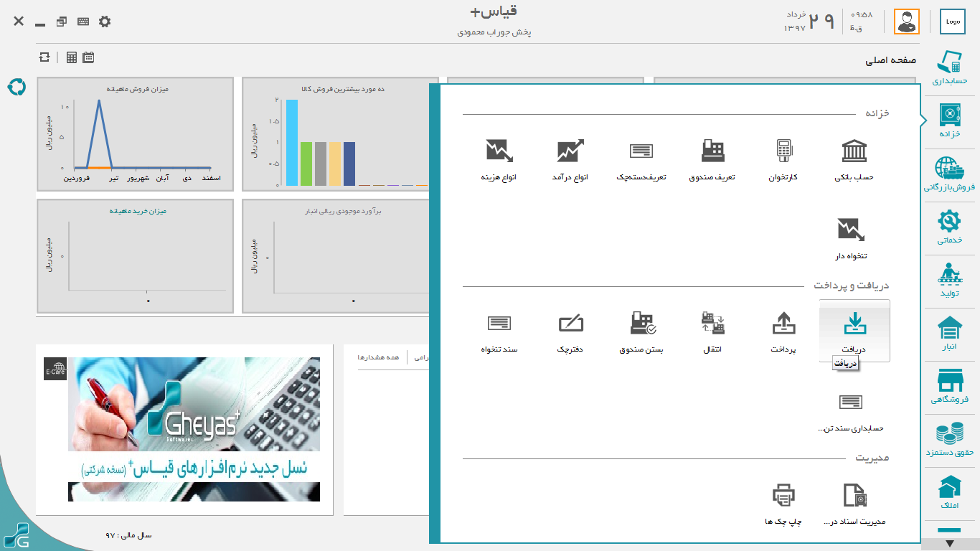Open تنخواه دار petty cash holder
The height and width of the screenshot is (551, 980).
[851, 238]
